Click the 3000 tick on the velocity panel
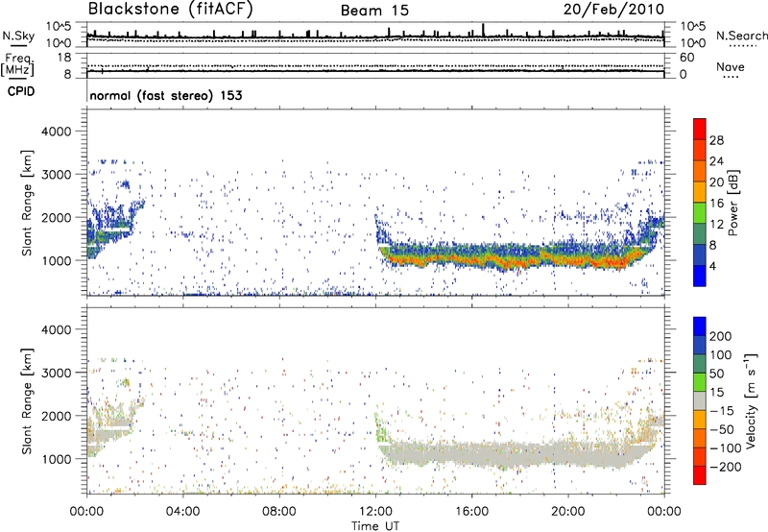768x532 pixels. click(57, 373)
